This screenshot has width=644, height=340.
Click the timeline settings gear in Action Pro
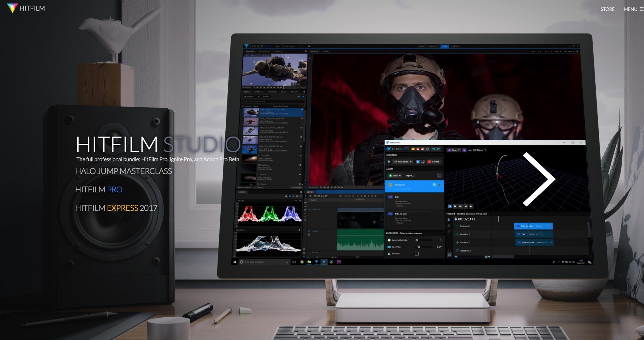(449, 255)
